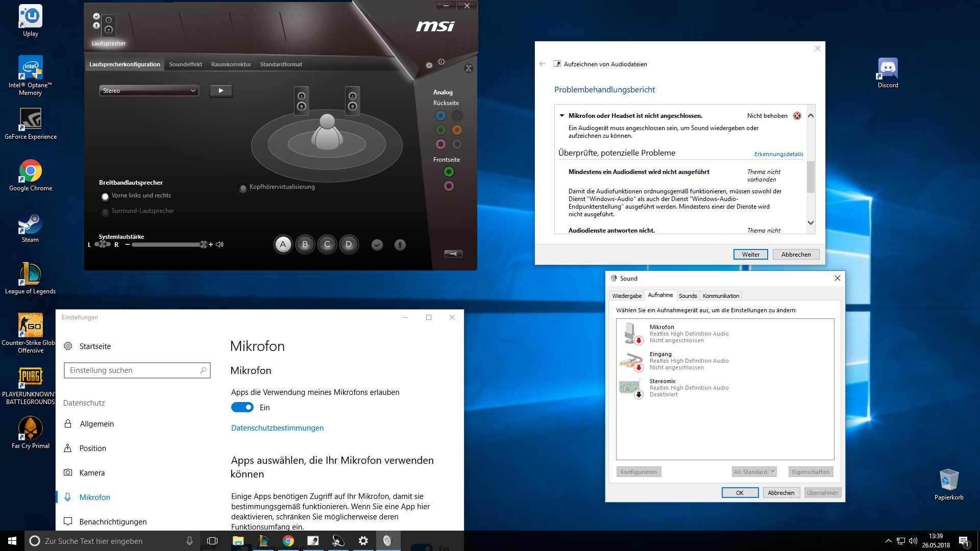The height and width of the screenshot is (551, 980).
Task: Collapse the Mikrofon oder Headset problem entry
Action: click(562, 116)
